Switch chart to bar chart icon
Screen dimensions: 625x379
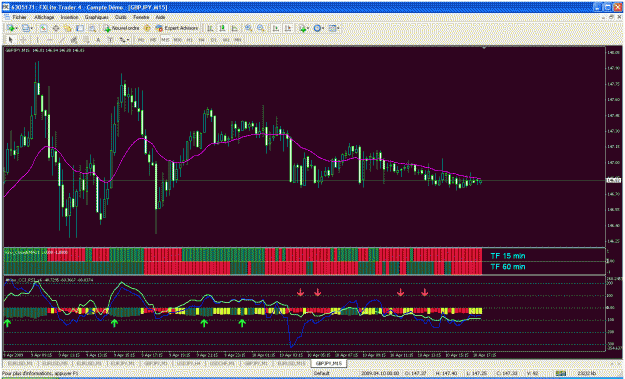[210, 28]
